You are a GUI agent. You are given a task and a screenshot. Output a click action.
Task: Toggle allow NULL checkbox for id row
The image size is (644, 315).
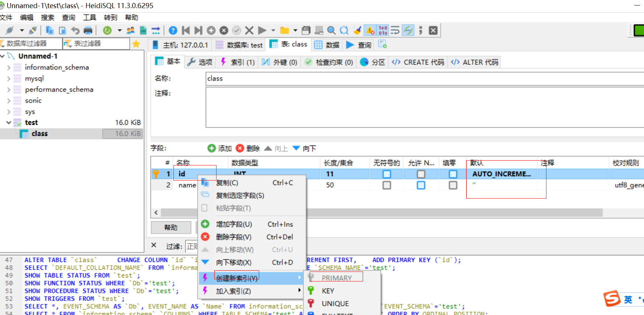[x=421, y=174]
